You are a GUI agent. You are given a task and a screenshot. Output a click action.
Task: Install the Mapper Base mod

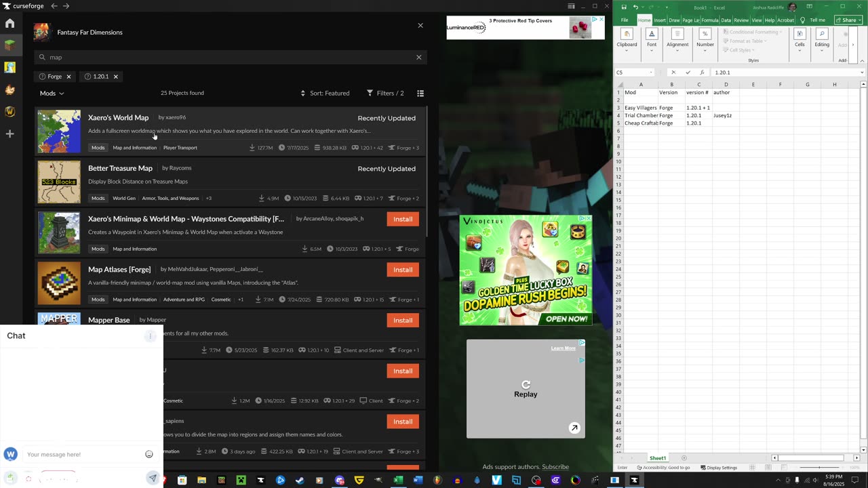(403, 320)
